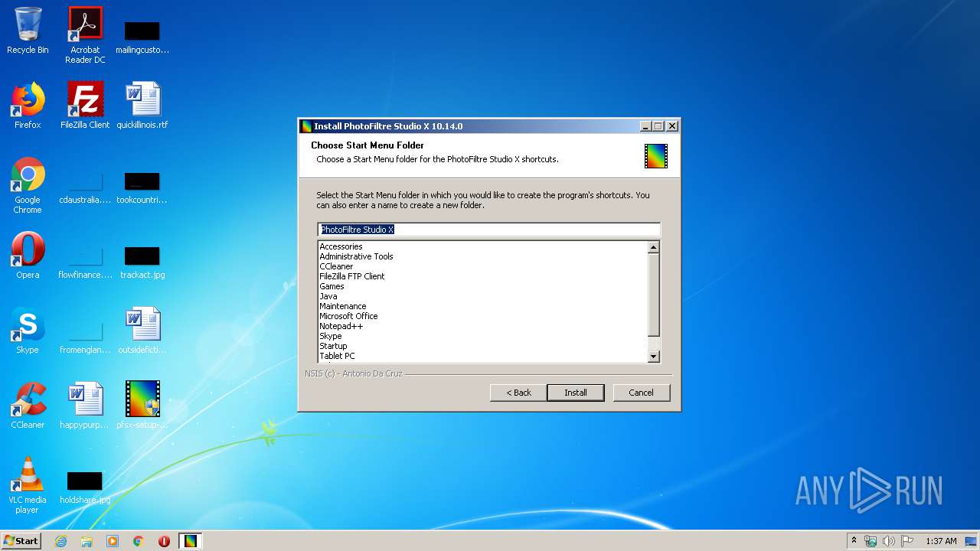This screenshot has width=980, height=551.
Task: Select the mailingcusto... desktop file
Action: click(x=142, y=37)
